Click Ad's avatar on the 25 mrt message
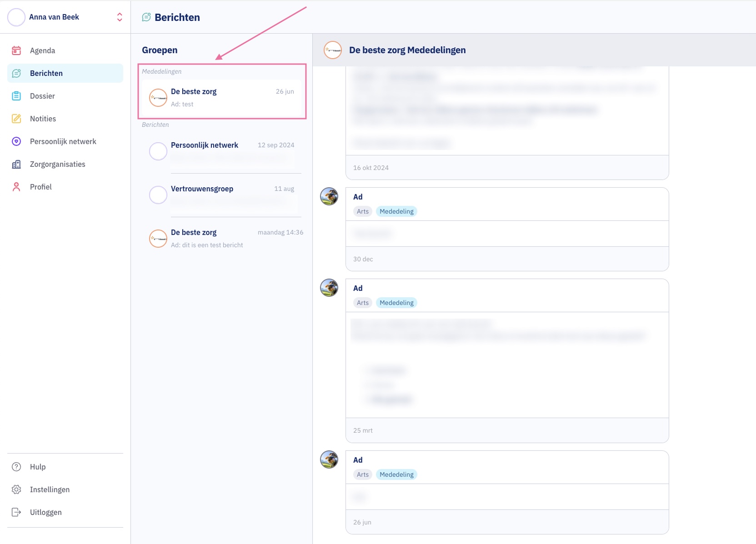 coord(329,288)
